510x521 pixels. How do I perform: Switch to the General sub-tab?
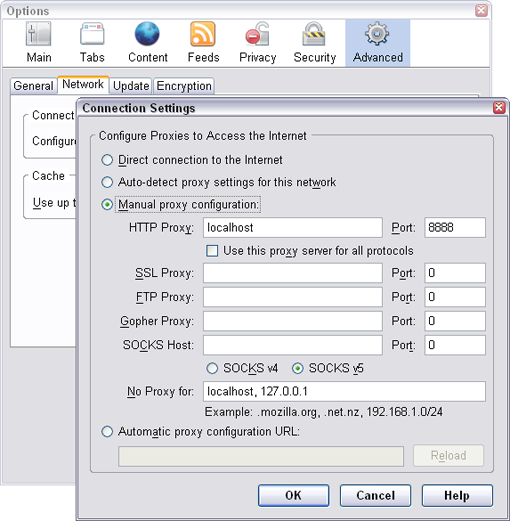pyautogui.click(x=33, y=86)
